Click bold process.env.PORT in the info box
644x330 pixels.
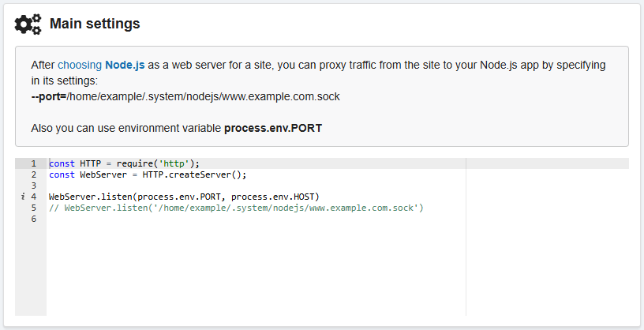tap(273, 128)
